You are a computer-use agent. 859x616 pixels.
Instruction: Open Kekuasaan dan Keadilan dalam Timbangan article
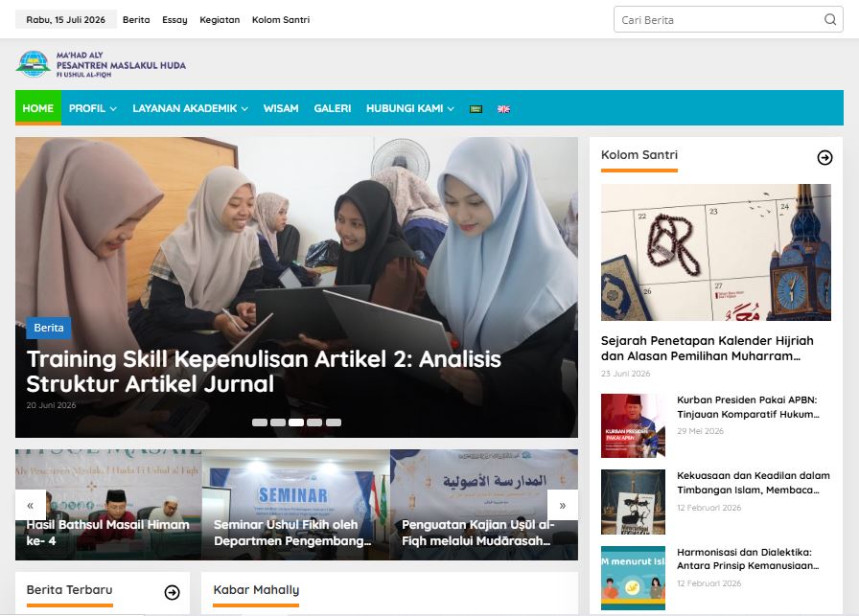(754, 483)
